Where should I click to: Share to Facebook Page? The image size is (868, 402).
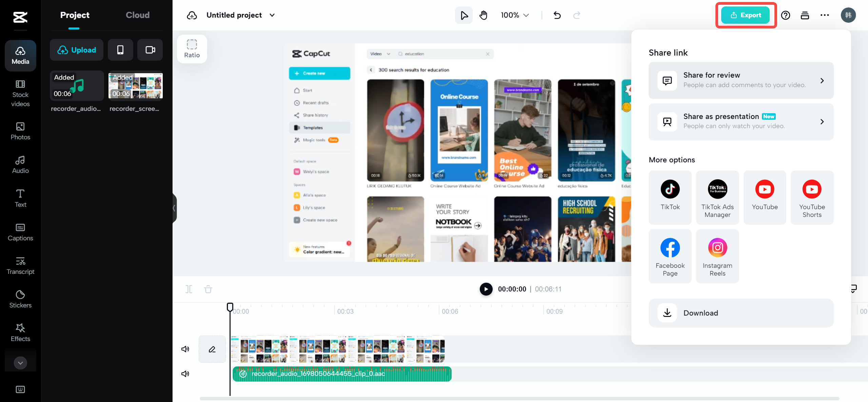[670, 256]
